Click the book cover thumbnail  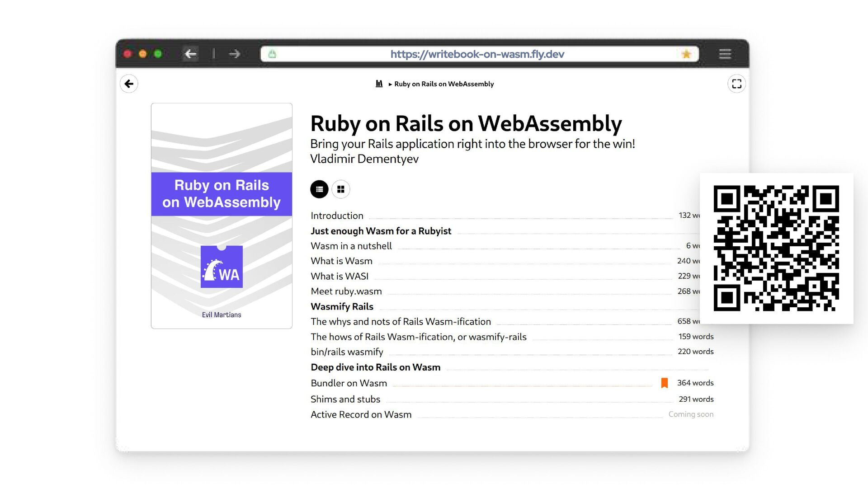point(222,216)
